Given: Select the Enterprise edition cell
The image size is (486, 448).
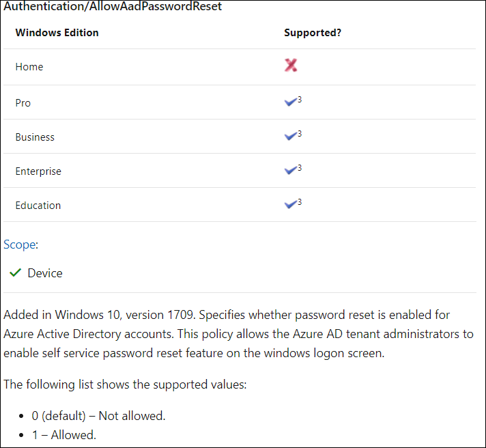Looking at the screenshot, I should click(38, 171).
